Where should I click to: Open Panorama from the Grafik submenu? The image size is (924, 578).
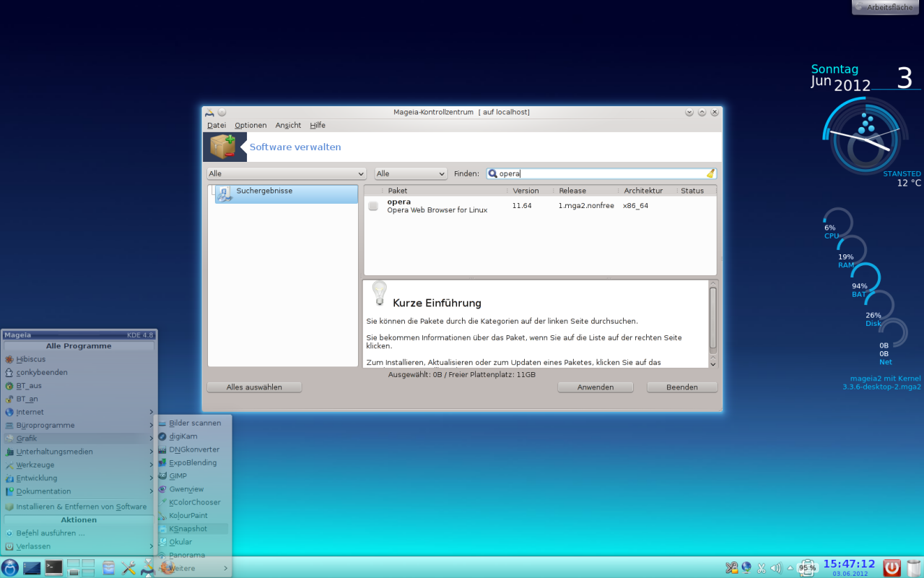(x=193, y=555)
